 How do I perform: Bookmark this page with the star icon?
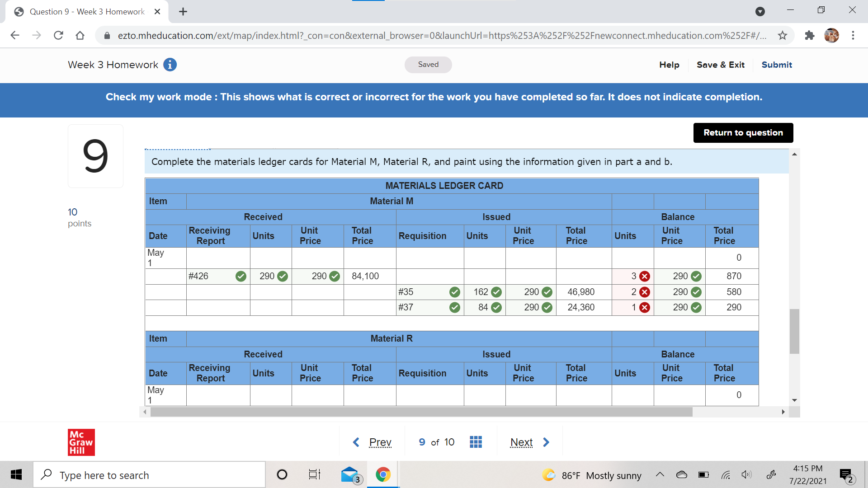(783, 35)
